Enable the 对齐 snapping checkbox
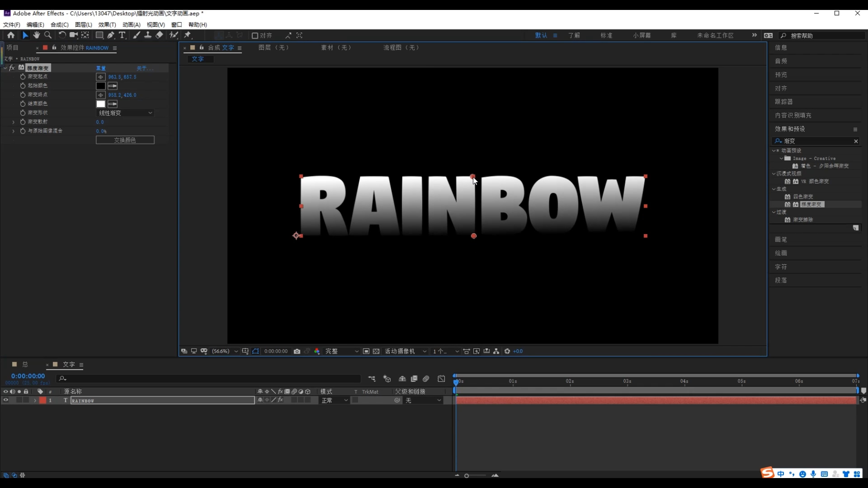 pos(255,36)
